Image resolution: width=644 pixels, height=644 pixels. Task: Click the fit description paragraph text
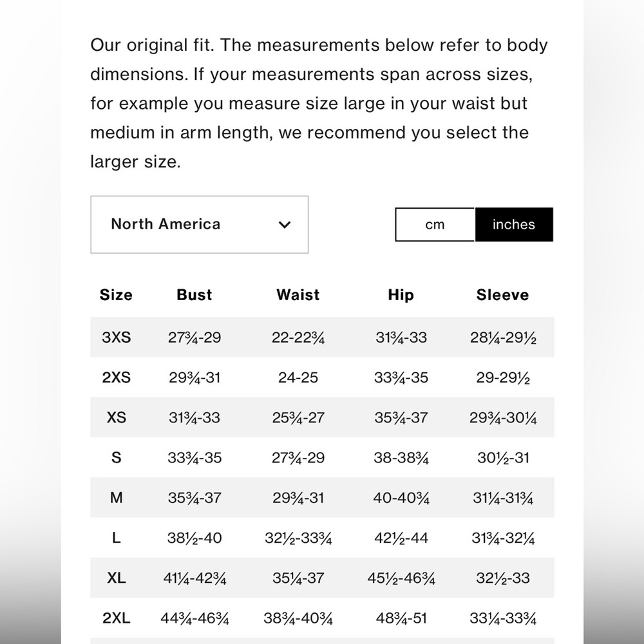coord(319,103)
